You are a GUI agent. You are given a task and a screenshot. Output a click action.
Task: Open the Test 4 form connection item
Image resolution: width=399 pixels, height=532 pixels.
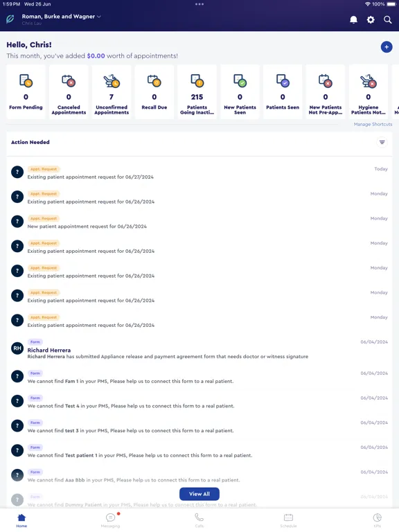(199, 402)
